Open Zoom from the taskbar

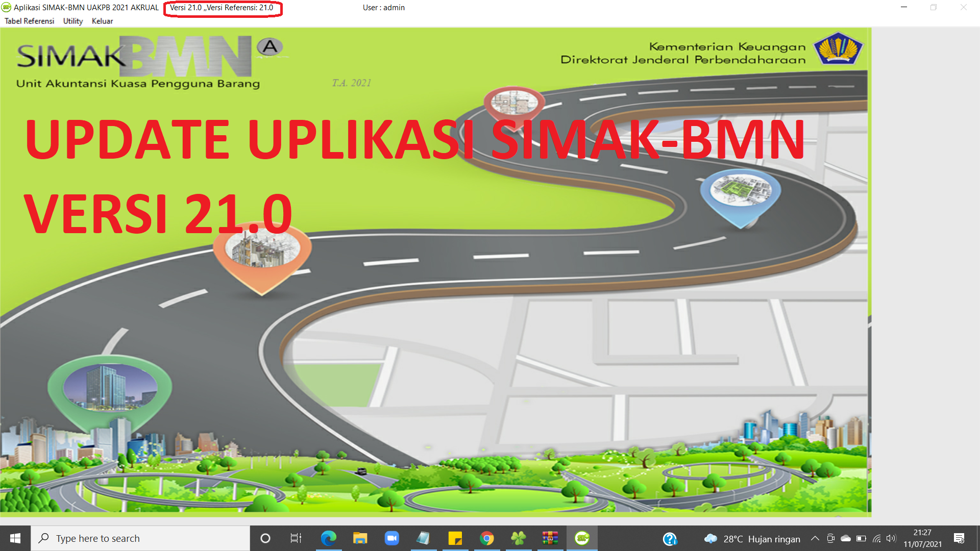point(391,538)
